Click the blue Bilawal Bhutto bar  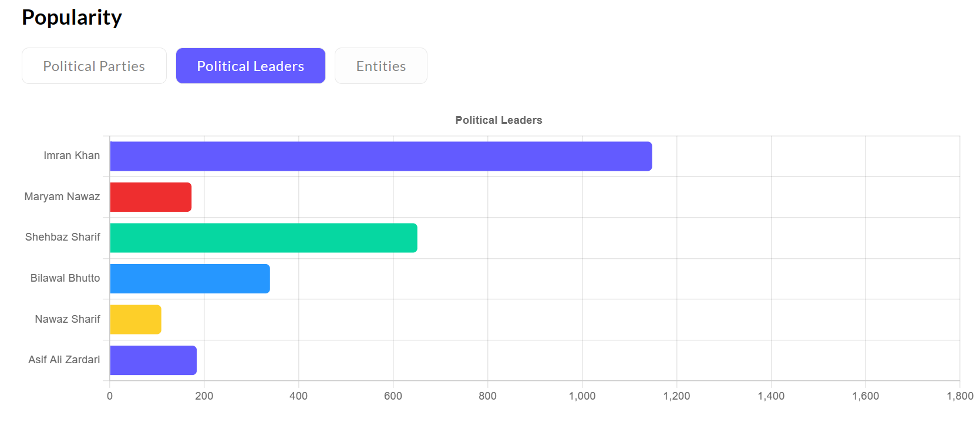[190, 279]
